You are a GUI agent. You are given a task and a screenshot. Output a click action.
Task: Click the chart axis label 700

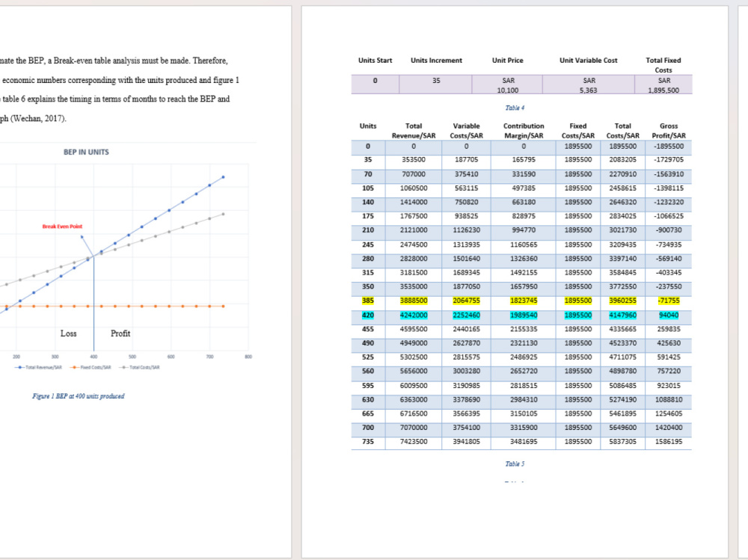209,357
